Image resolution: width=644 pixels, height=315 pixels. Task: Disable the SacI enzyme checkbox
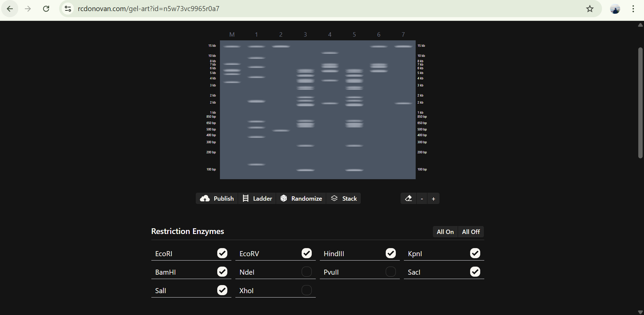point(475,272)
